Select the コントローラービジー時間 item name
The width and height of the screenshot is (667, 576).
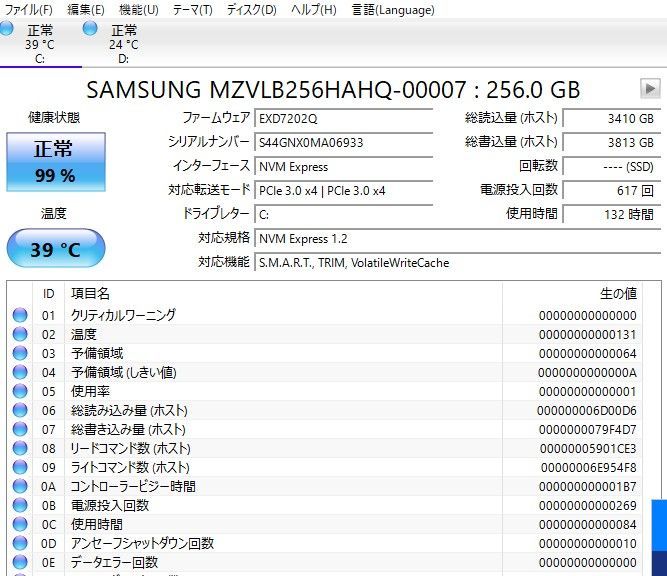(x=133, y=486)
